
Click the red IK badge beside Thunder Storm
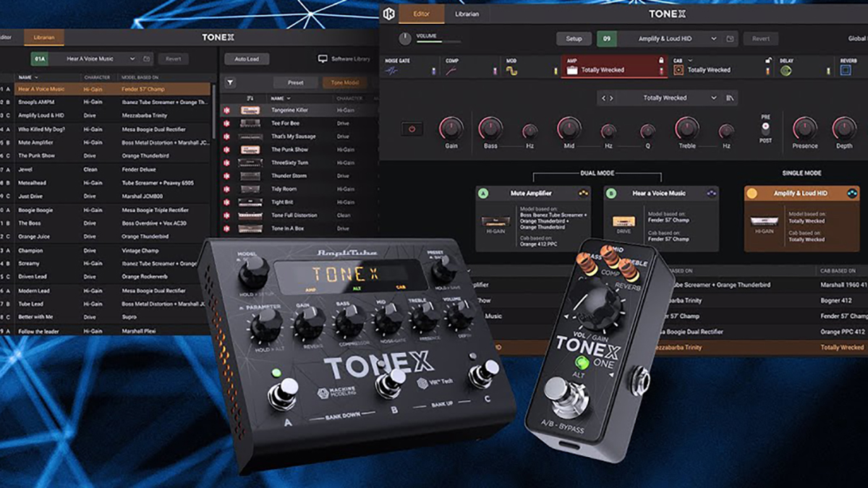[x=226, y=176]
